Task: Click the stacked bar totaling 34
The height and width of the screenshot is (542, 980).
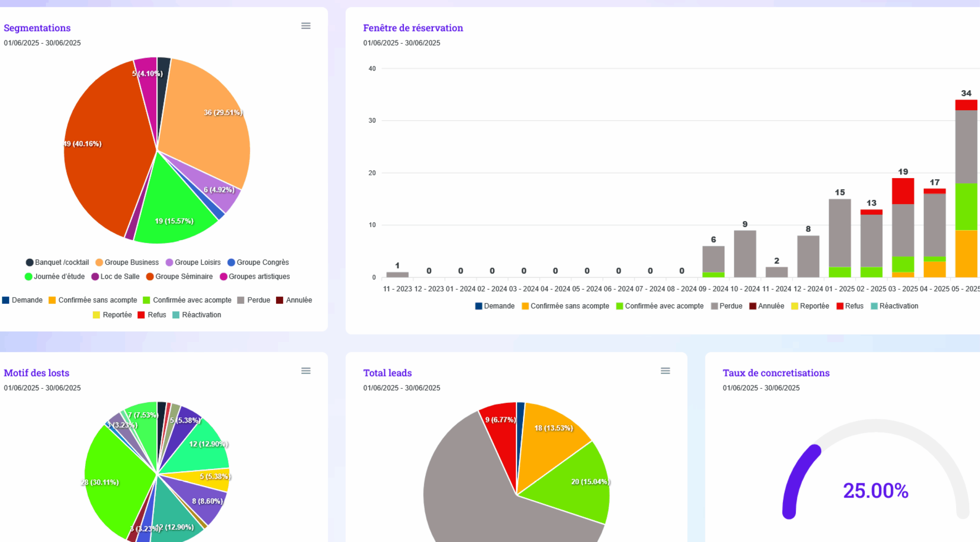Action: pyautogui.click(x=966, y=188)
